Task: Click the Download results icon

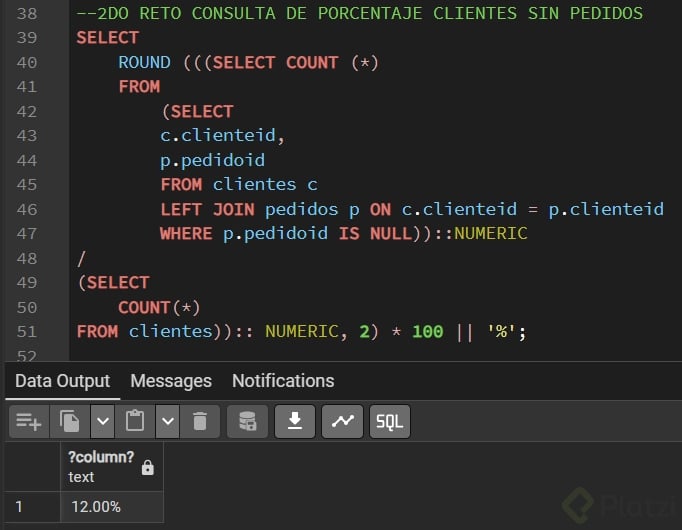Action: (295, 421)
